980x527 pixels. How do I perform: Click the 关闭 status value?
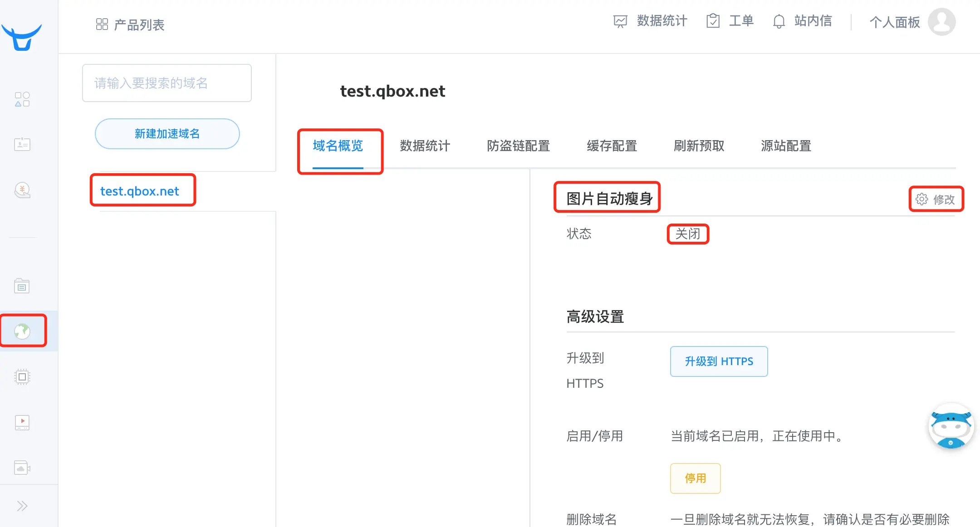(x=688, y=234)
